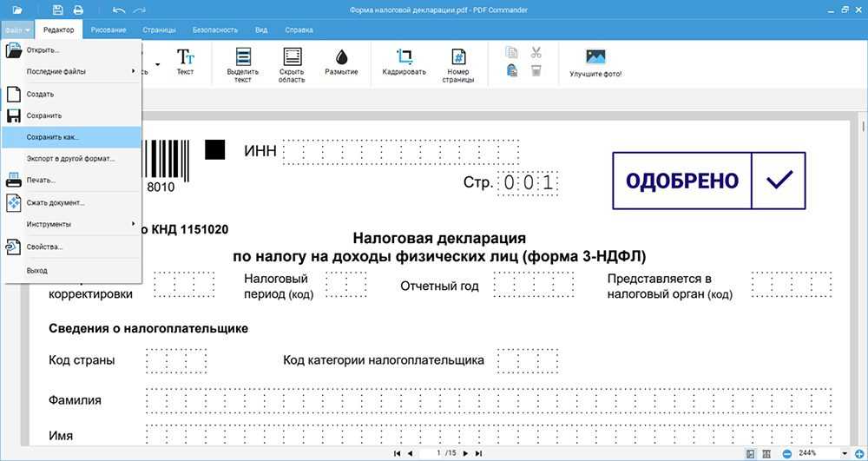This screenshot has width=868, height=461.
Task: Activate the Скрыть область redaction tool
Action: click(292, 63)
